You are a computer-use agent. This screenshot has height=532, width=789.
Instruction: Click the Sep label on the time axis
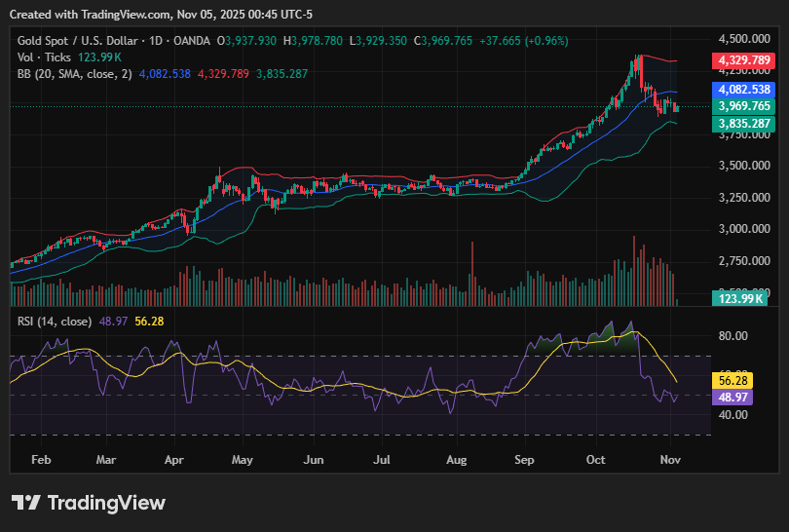click(x=524, y=457)
